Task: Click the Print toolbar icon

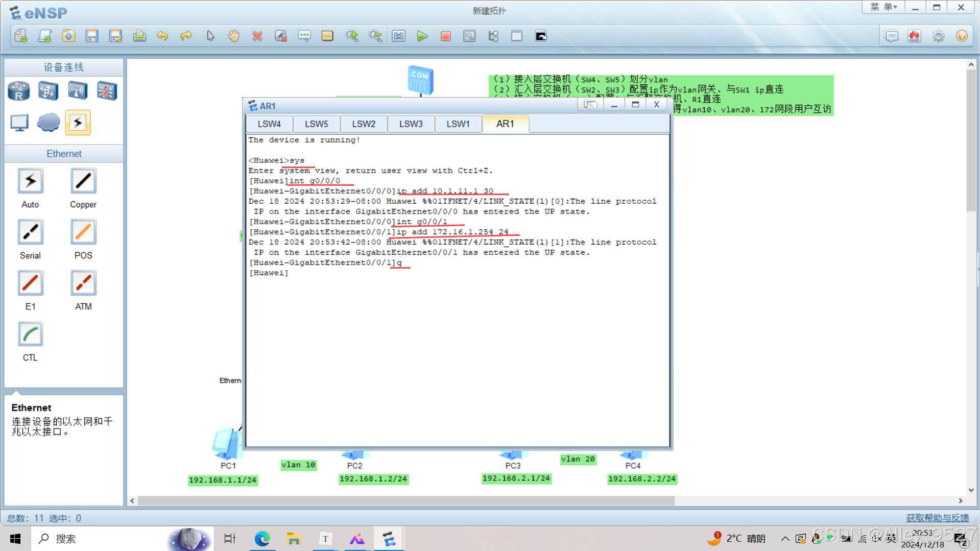Action: pos(139,36)
